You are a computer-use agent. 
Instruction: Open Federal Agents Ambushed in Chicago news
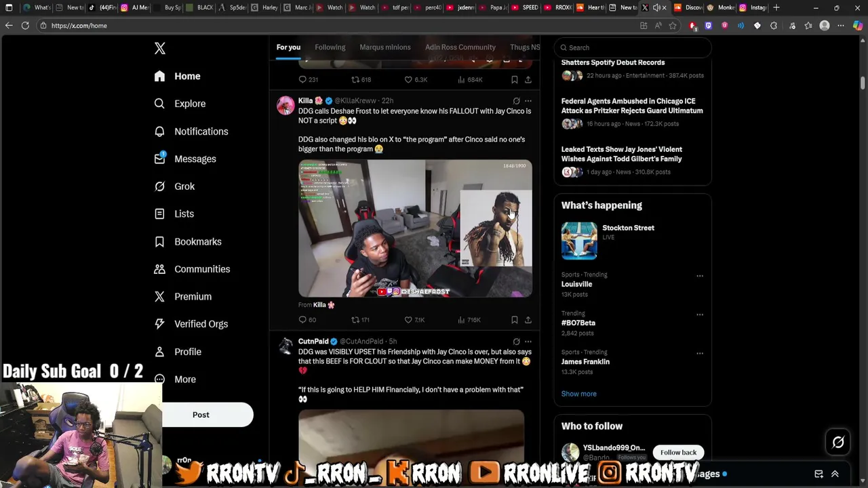pyautogui.click(x=632, y=106)
